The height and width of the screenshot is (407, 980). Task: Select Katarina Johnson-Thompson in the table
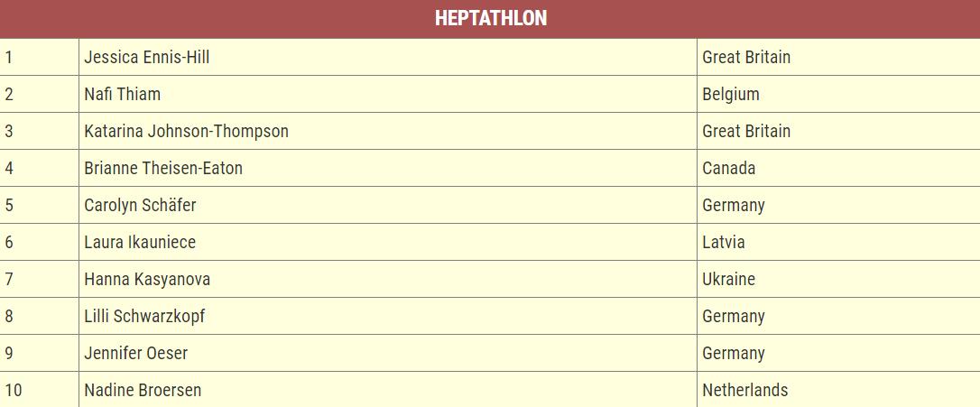coord(387,131)
